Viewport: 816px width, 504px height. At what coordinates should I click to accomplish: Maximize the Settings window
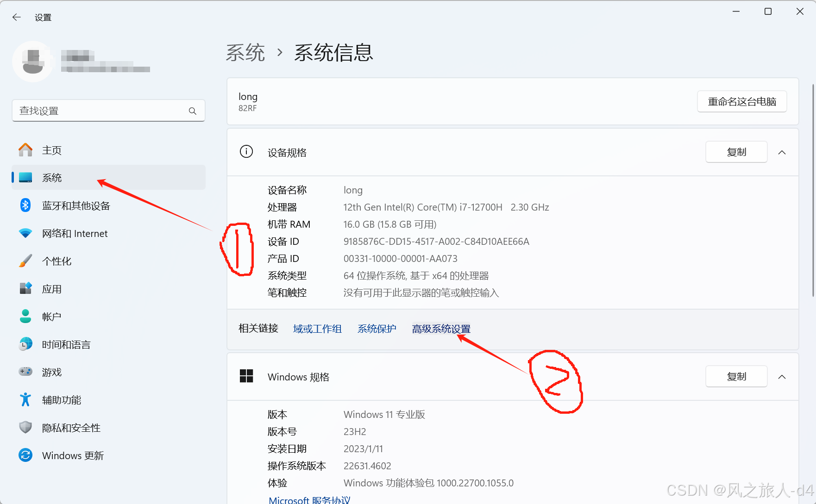click(768, 12)
